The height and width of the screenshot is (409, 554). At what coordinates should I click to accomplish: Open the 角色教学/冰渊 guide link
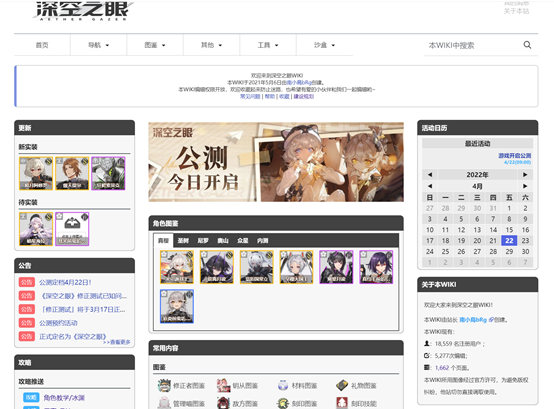[64, 398]
